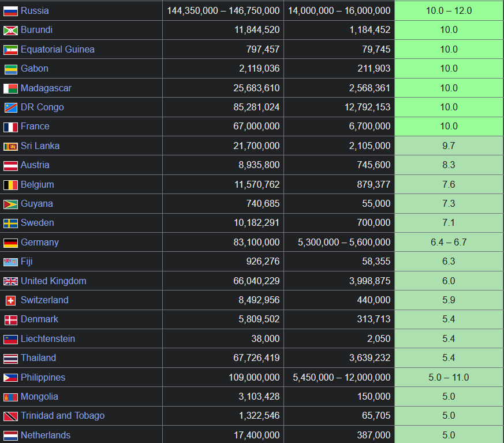Go to the Madagascar article link
This screenshot has height=443, width=504.
46,88
